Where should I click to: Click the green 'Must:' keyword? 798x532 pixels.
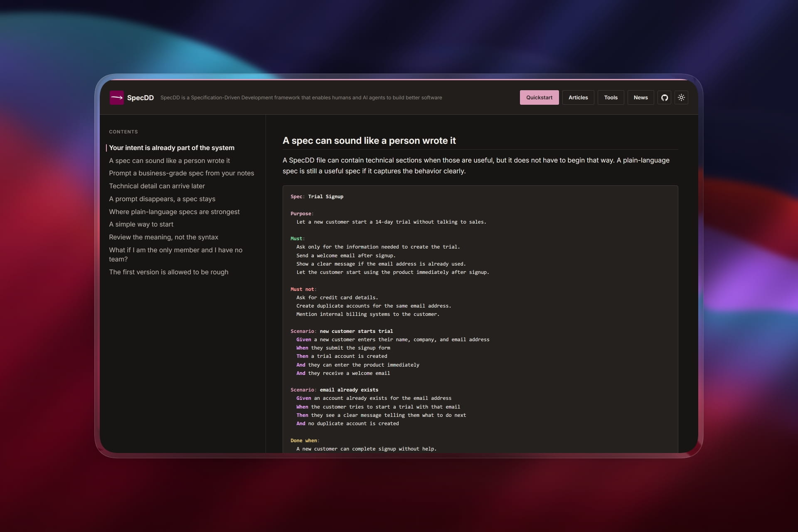click(x=297, y=239)
